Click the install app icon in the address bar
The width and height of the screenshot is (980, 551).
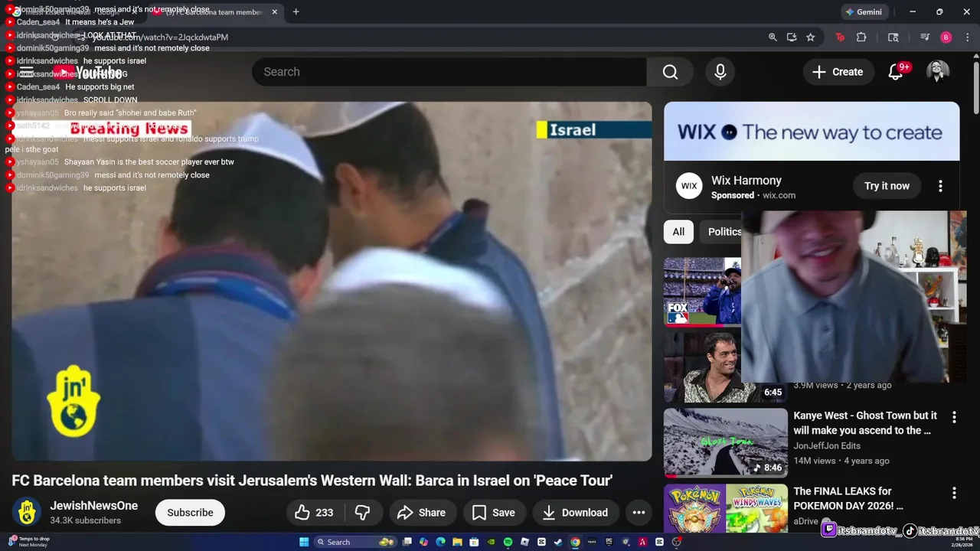[x=792, y=37]
